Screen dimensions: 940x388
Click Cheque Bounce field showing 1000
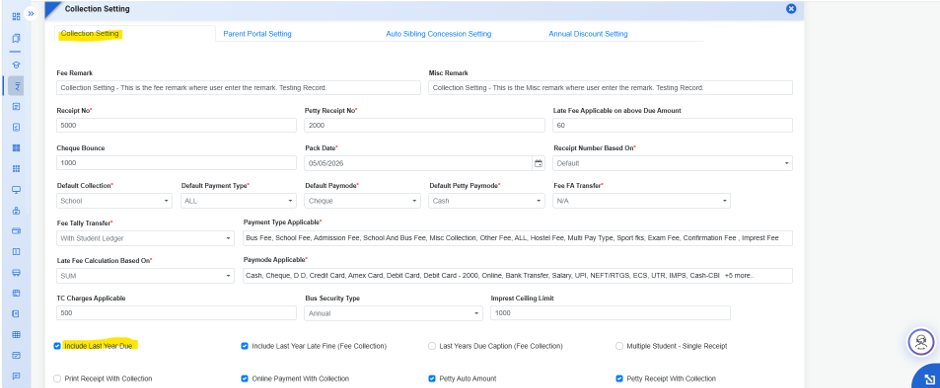[x=177, y=163]
